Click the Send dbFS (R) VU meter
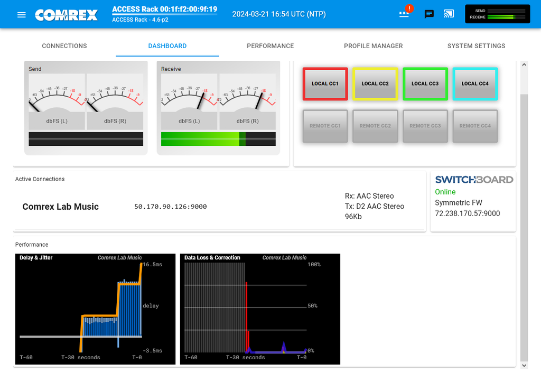 point(115,101)
